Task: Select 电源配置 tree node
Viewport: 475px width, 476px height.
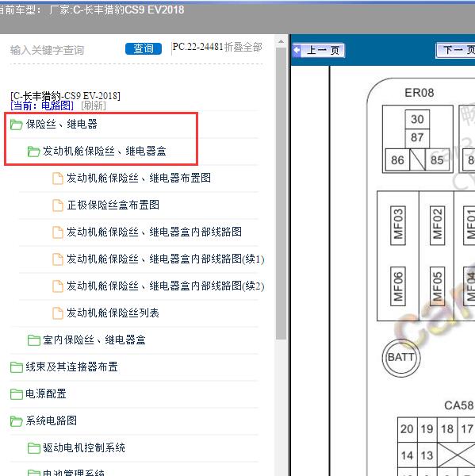Action: [x=46, y=394]
